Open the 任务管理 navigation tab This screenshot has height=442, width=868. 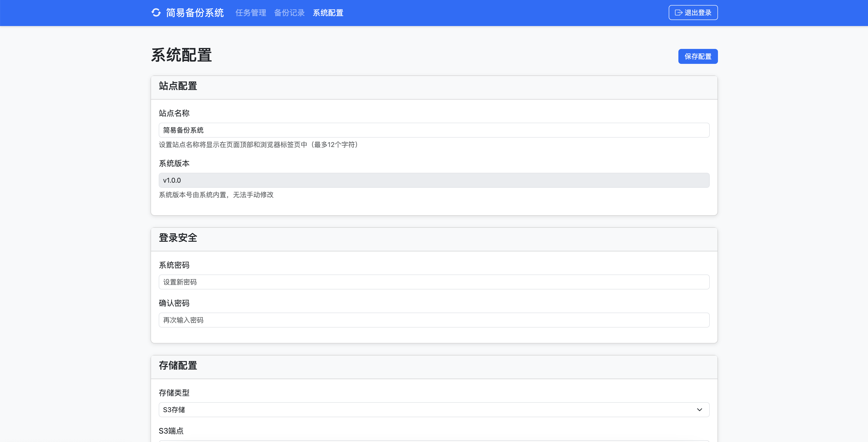(x=251, y=13)
